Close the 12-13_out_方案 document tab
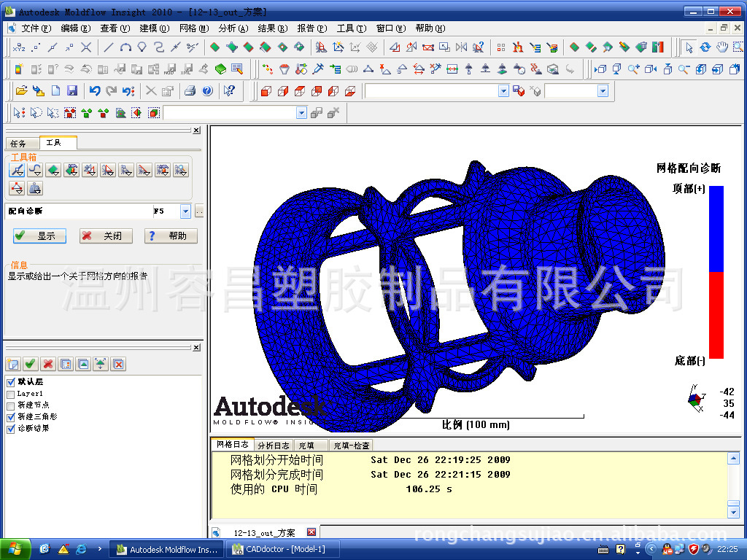Image resolution: width=747 pixels, height=560 pixels. (311, 532)
